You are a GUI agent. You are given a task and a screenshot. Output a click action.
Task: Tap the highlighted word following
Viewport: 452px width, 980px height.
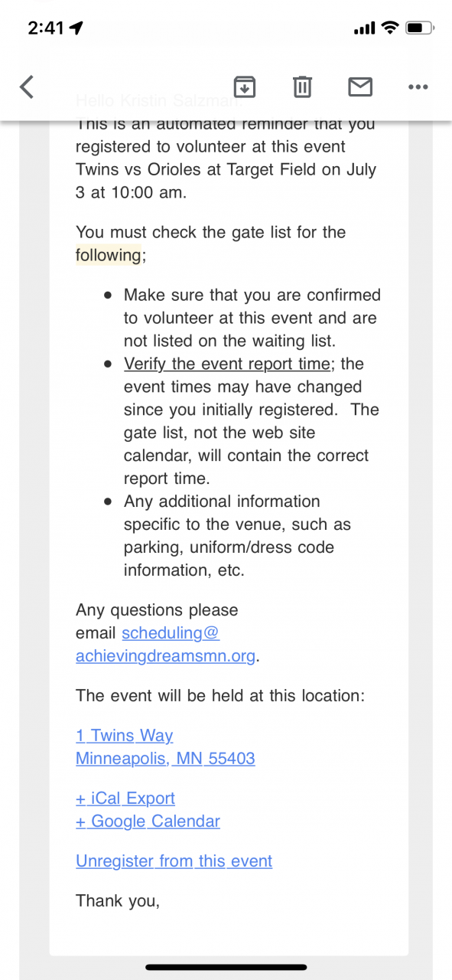[x=109, y=255]
